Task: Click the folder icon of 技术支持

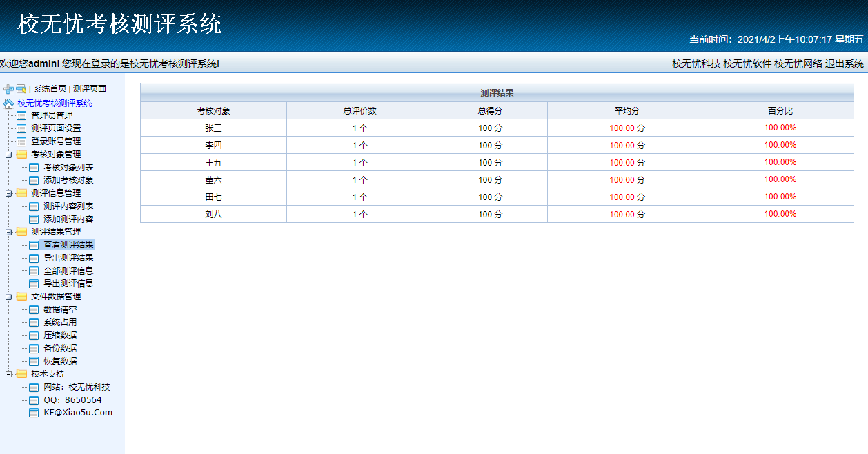Action: 21,374
